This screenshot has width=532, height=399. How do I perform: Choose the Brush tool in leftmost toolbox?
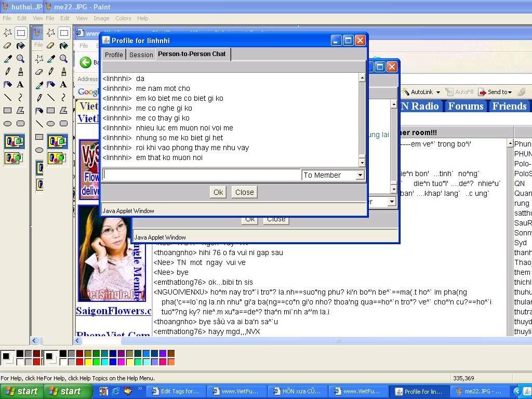21,72
